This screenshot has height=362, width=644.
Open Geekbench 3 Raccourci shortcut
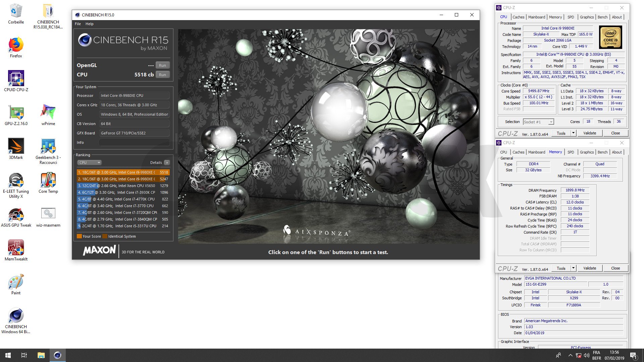pos(48,152)
